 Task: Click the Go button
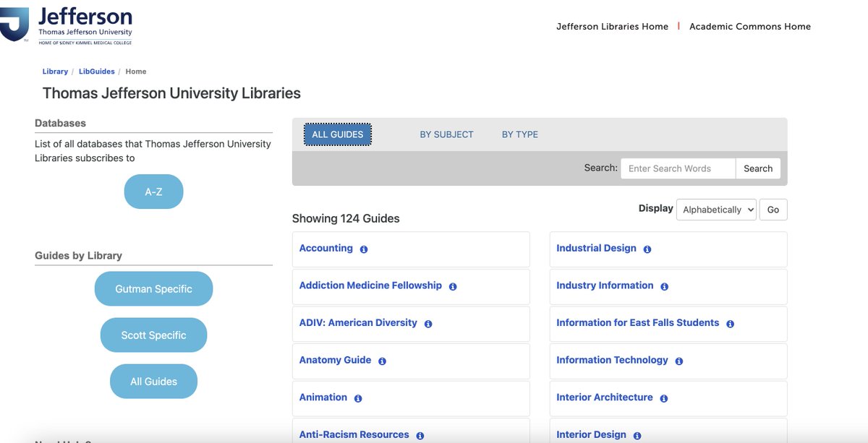pos(773,210)
